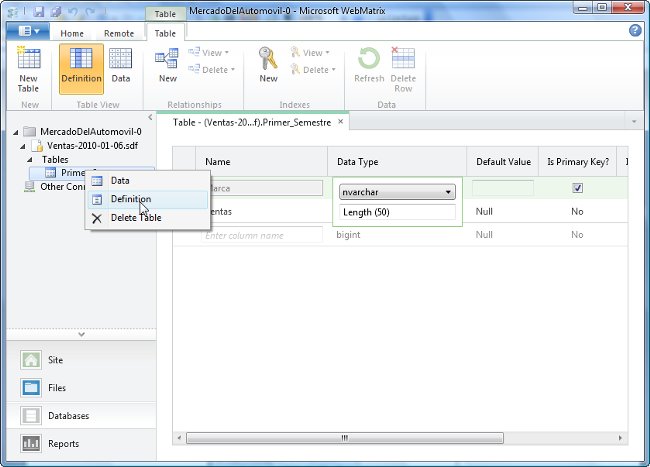
Task: Click the Save icon in the title bar
Action: coord(39,11)
